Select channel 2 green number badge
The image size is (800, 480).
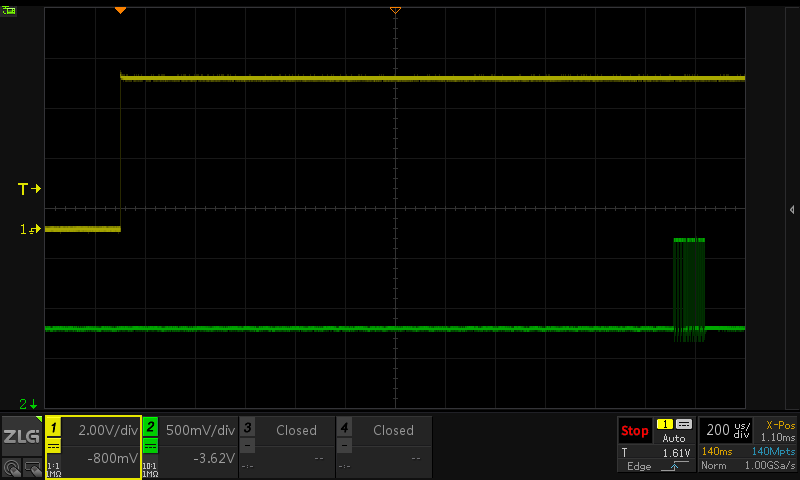[150, 427]
